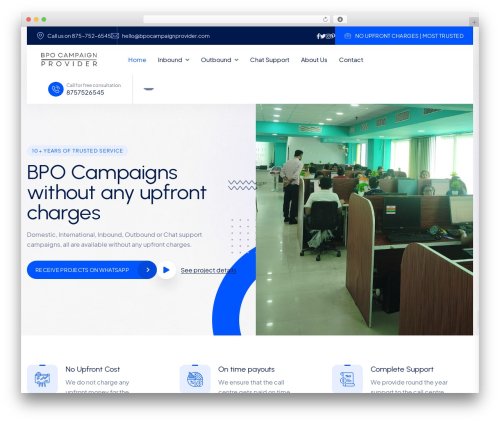Play the project details video
The height and width of the screenshot is (423, 500).
coord(166,270)
